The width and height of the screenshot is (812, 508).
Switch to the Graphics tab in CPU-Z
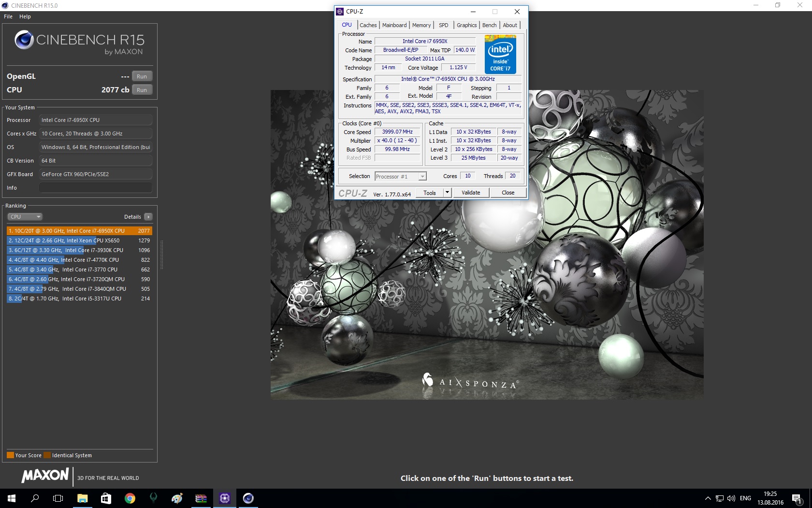467,25
